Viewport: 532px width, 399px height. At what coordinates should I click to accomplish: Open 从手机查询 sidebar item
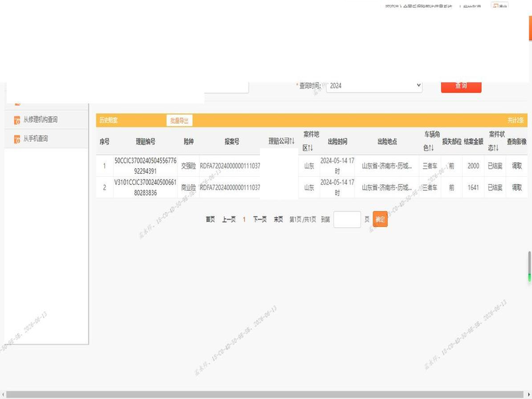pos(47,138)
